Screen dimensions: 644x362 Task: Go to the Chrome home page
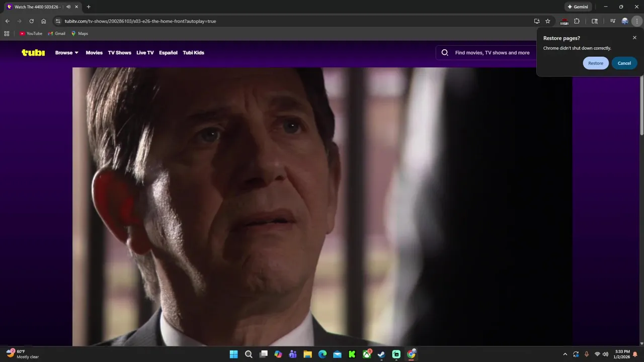click(44, 21)
